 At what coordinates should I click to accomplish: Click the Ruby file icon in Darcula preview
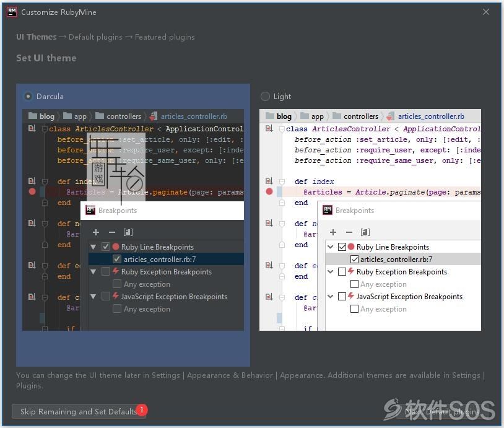point(154,116)
